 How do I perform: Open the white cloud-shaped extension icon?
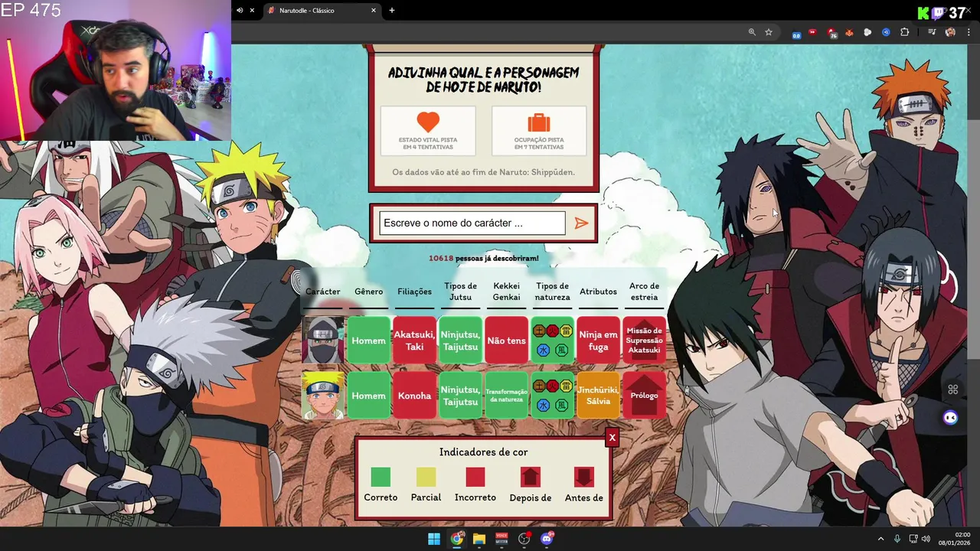tap(867, 32)
